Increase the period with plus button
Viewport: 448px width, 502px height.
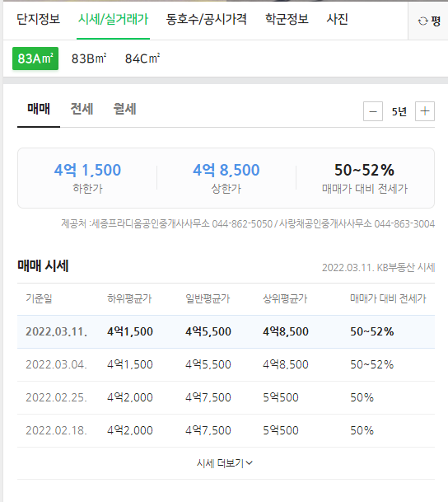[x=425, y=111]
